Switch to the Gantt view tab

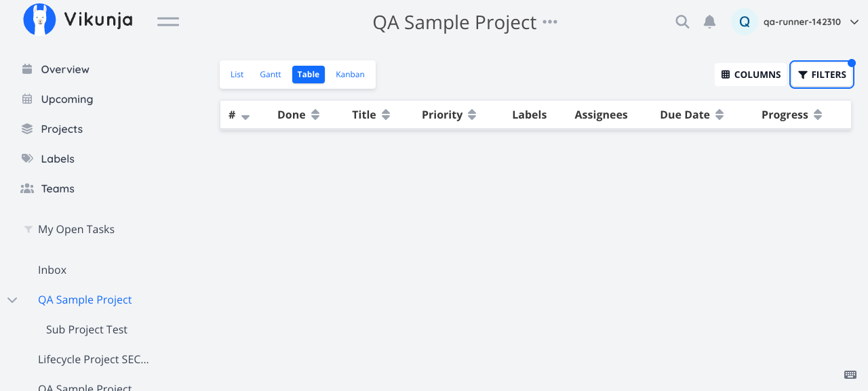tap(270, 75)
